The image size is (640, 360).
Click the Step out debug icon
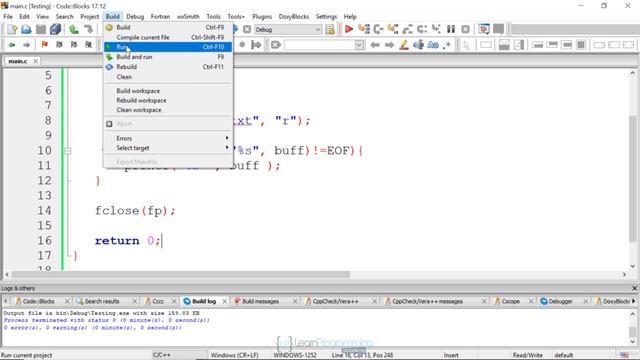407,29
